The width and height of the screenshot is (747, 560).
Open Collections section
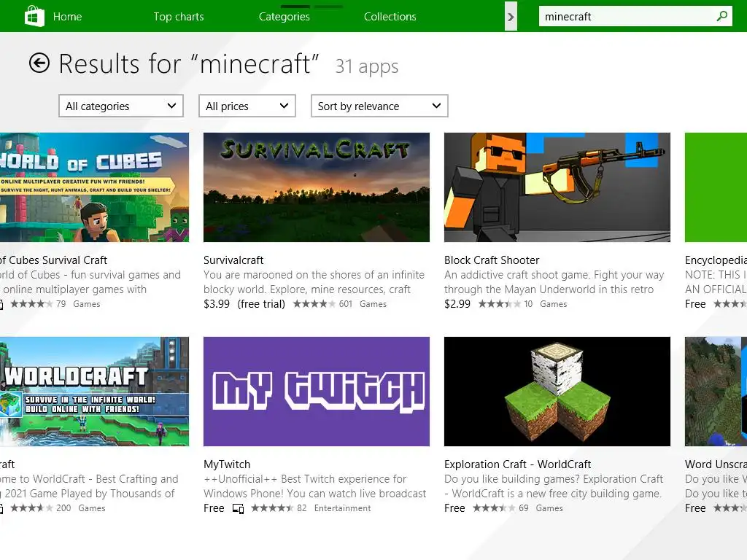pyautogui.click(x=390, y=17)
